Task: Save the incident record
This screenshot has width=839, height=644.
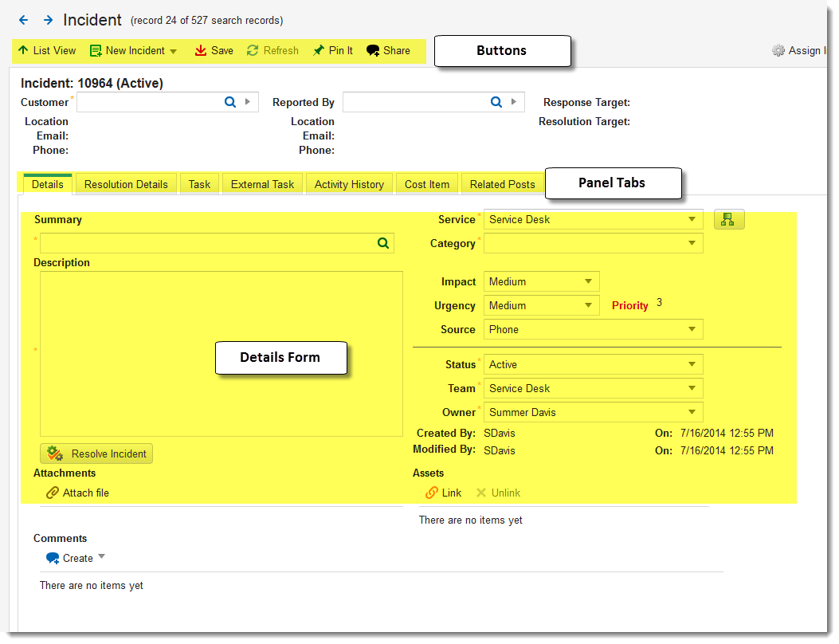Action: 214,50
